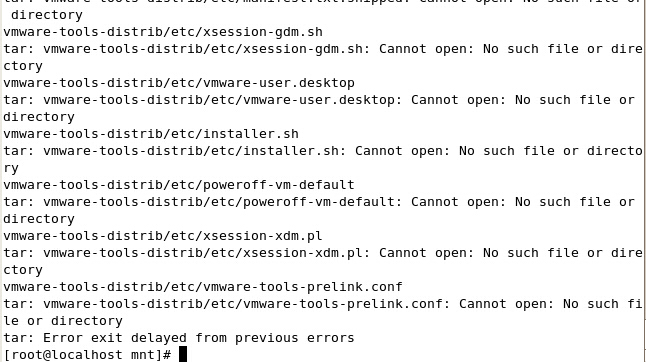Click the vmware-tools-distrib/etc/vmware-user.desktop filename line

pyautogui.click(x=179, y=83)
